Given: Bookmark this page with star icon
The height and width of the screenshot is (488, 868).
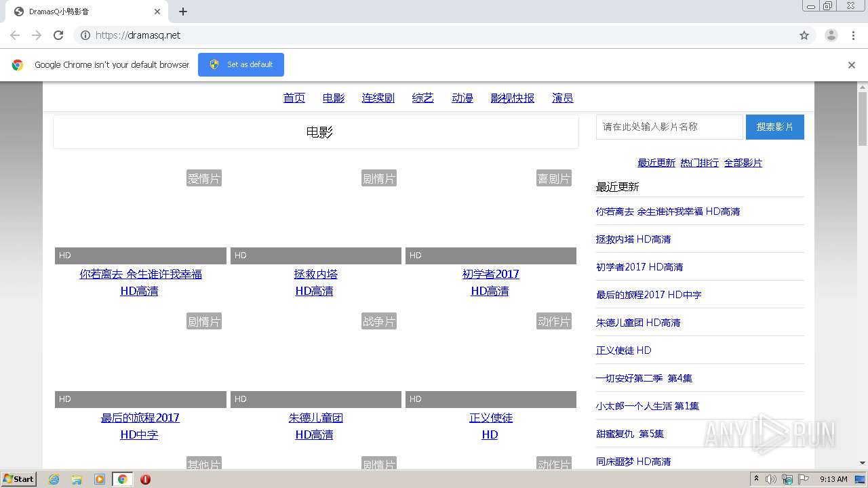Looking at the screenshot, I should (804, 35).
